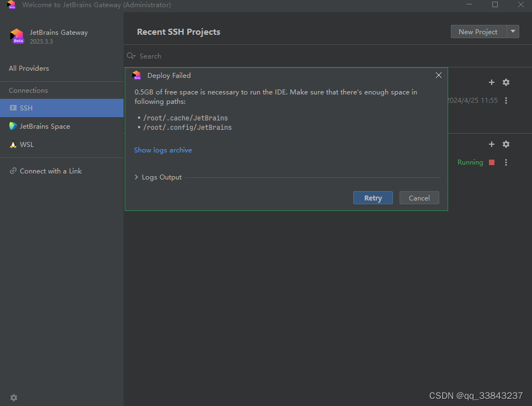Open more options beside 2024/4/25 11:55
The height and width of the screenshot is (406, 532).
[506, 101]
